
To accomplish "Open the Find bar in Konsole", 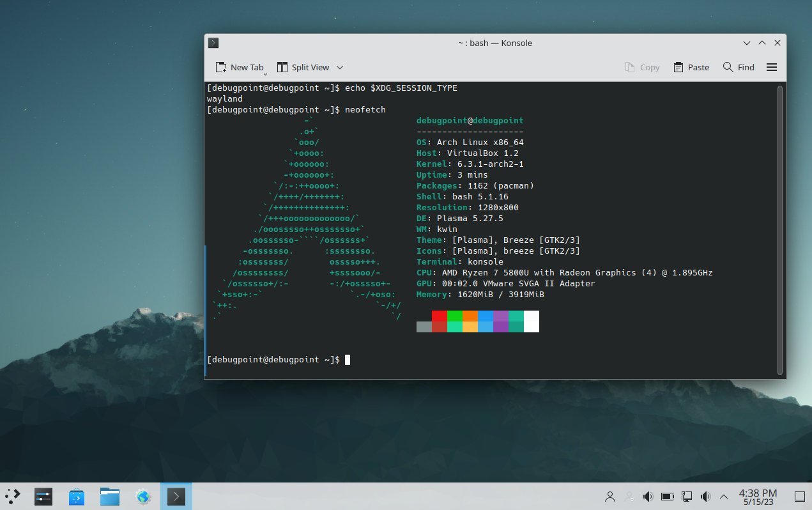I will pos(739,66).
